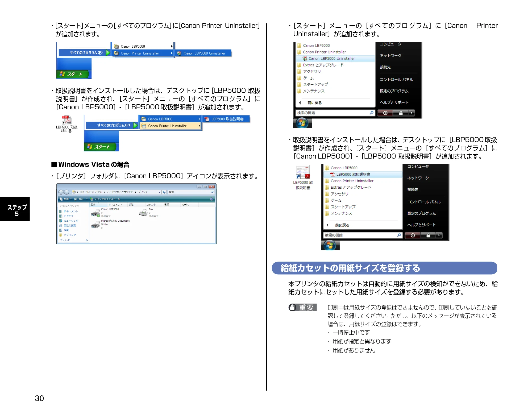532x414 pixels.
Task: Click the Forward arrow in Printers window
Action: click(x=66, y=192)
